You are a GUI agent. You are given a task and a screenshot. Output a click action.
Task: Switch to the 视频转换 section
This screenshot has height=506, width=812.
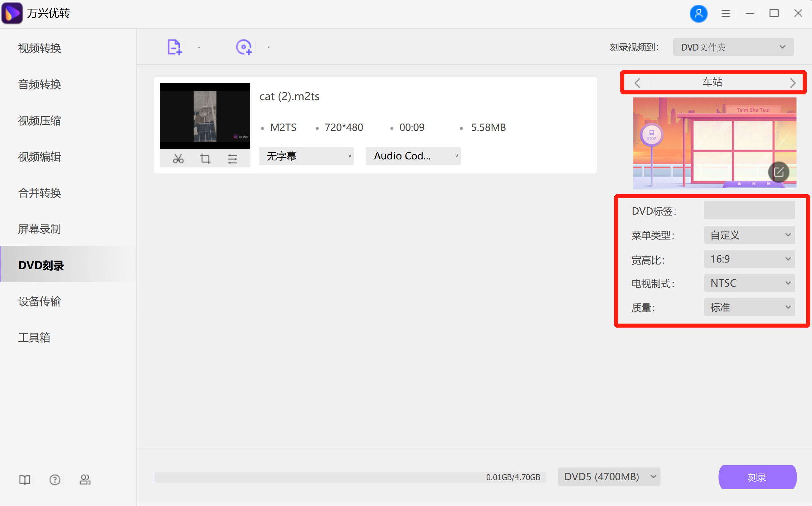(39, 48)
